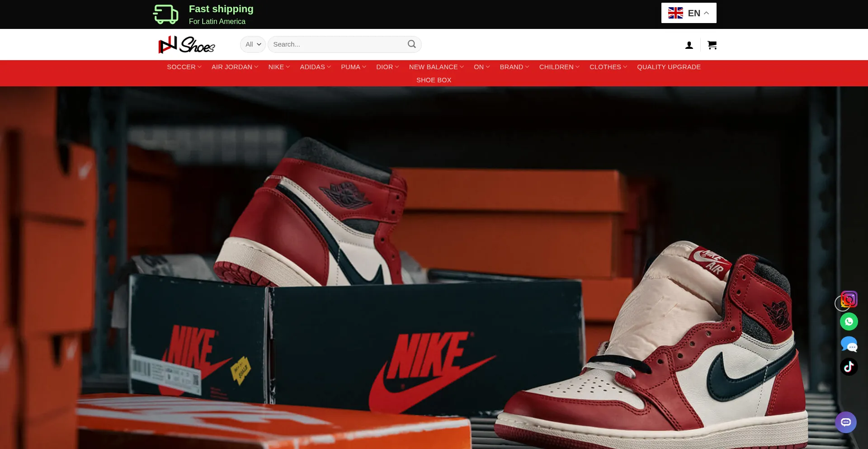The height and width of the screenshot is (449, 868).
Task: Open the CLOTHES menu
Action: pyautogui.click(x=608, y=67)
